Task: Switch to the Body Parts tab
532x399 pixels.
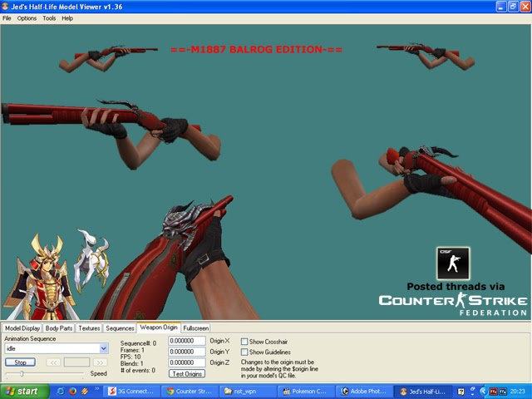Action: [x=59, y=328]
